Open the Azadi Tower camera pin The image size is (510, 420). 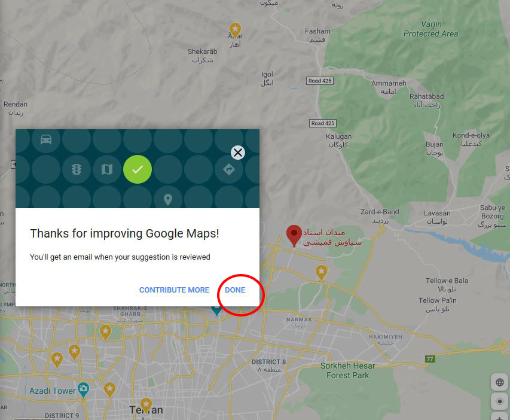(84, 389)
